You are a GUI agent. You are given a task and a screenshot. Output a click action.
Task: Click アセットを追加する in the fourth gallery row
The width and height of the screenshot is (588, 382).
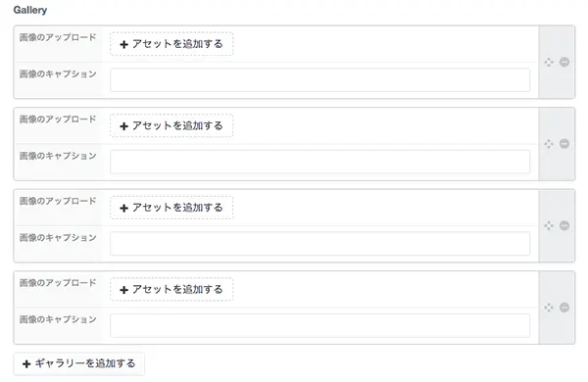171,289
